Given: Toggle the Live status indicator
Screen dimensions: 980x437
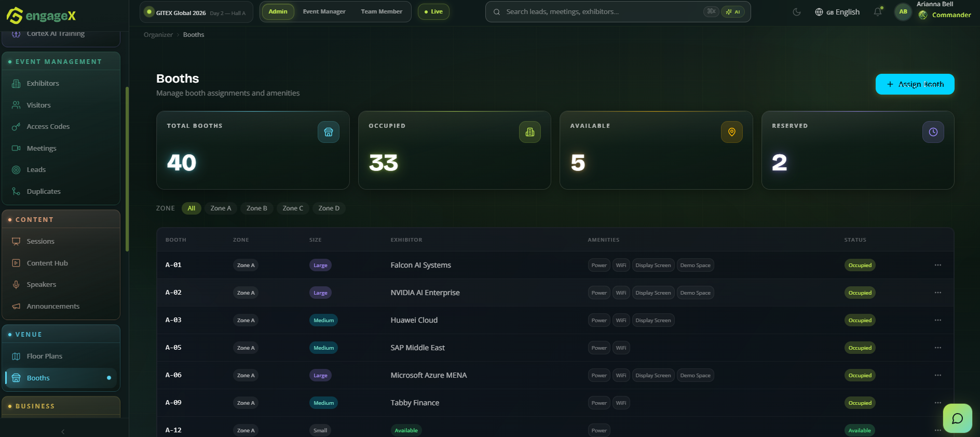Looking at the screenshot, I should (x=433, y=11).
